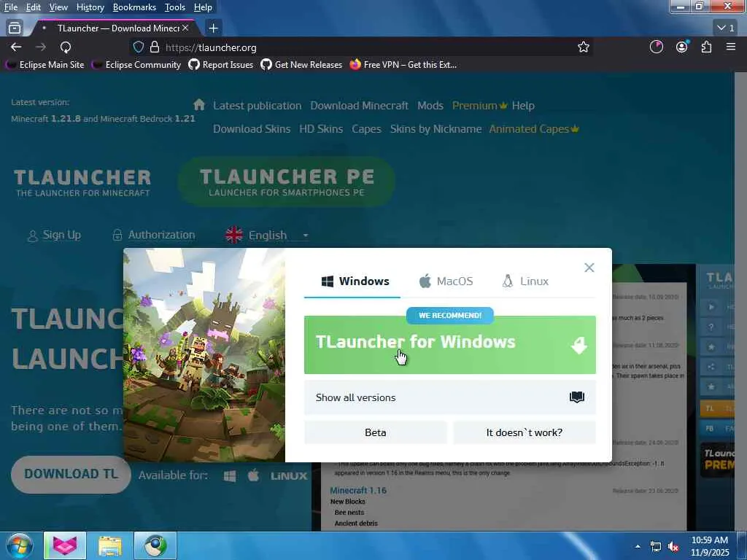Open the third taskbar application icon
This screenshot has height=560, width=747.
(155, 545)
